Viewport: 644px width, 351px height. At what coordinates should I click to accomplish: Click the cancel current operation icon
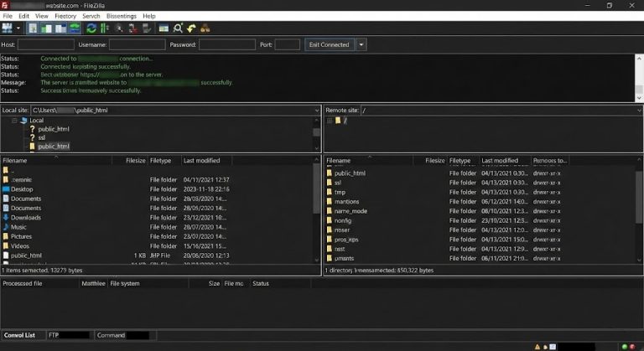click(x=119, y=28)
